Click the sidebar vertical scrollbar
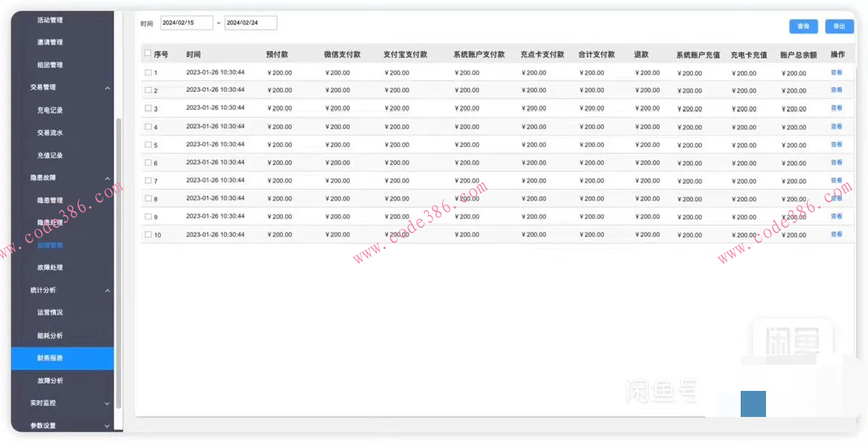The height and width of the screenshot is (443, 868). coord(119,261)
